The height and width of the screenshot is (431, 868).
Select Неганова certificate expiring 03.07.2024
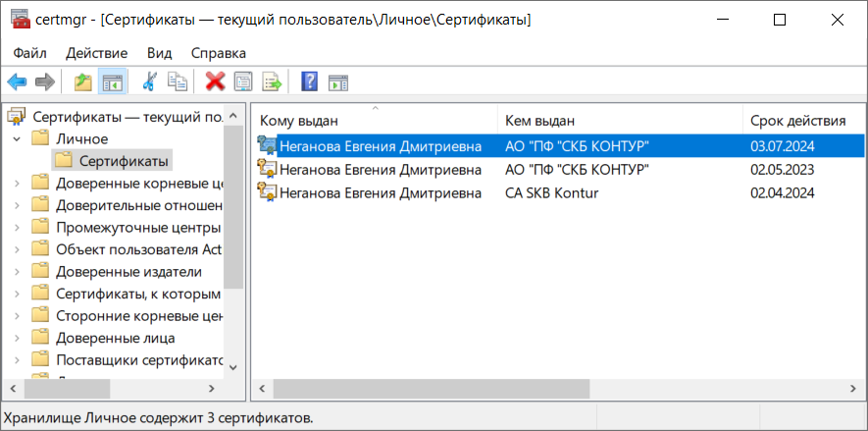pos(560,145)
